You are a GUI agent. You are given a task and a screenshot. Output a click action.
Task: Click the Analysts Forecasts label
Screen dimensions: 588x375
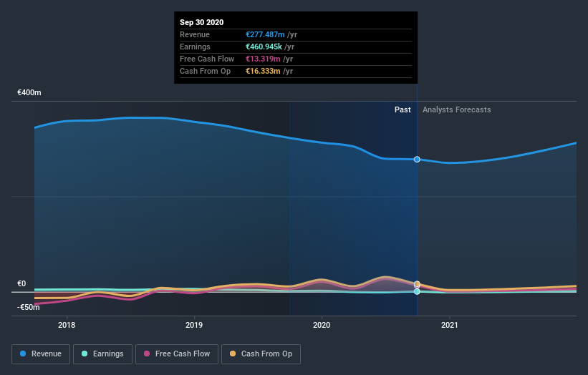pyautogui.click(x=457, y=109)
